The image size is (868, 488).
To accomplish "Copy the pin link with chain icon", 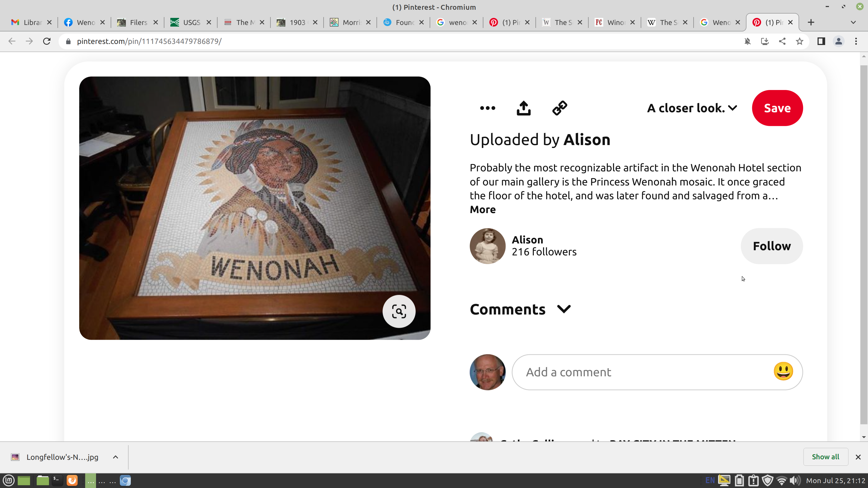I will point(560,108).
